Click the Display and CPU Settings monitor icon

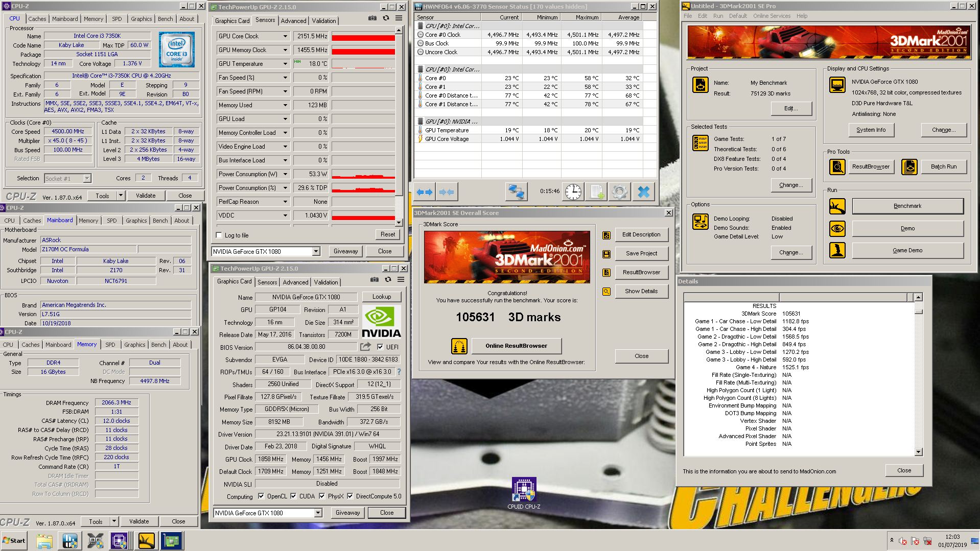[837, 85]
